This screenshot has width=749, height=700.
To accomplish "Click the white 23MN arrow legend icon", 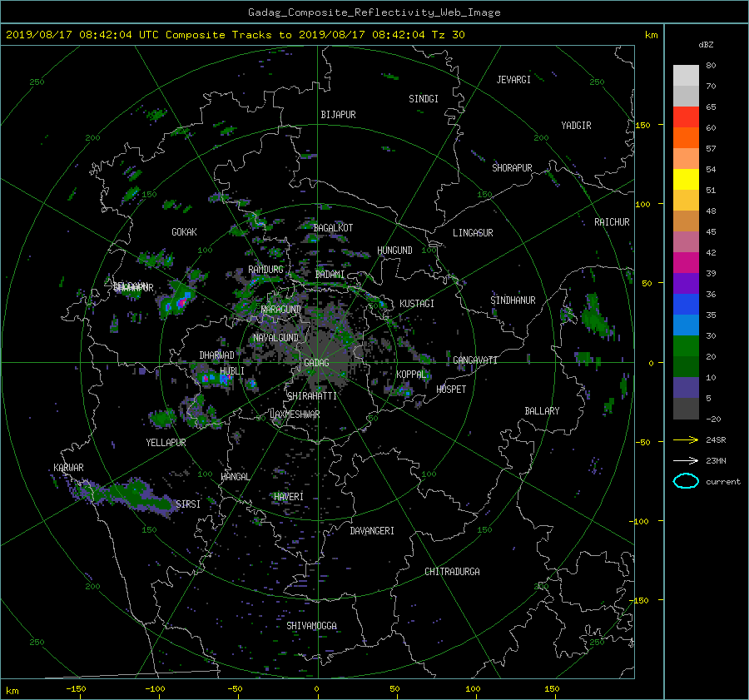I will (686, 460).
